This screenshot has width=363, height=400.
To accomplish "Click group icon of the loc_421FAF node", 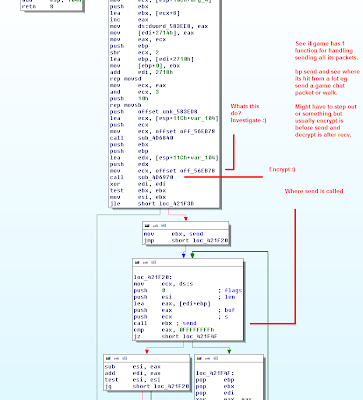I will pos(215,358).
